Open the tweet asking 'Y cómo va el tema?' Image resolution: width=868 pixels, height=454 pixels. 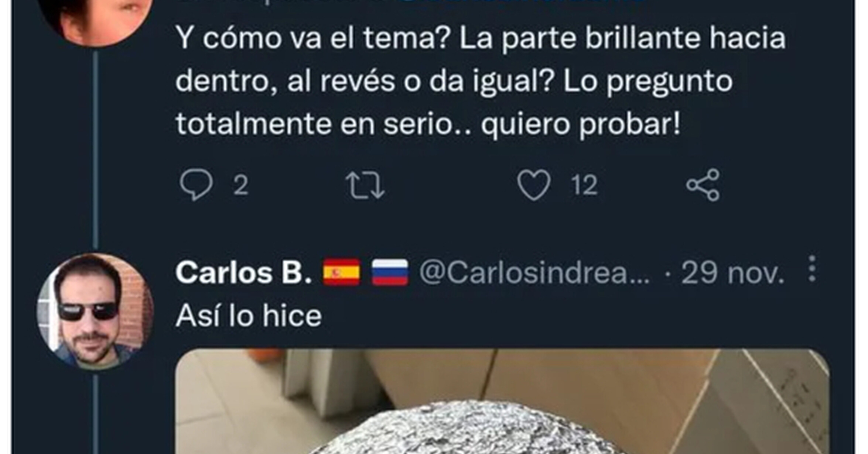[x=481, y=80]
